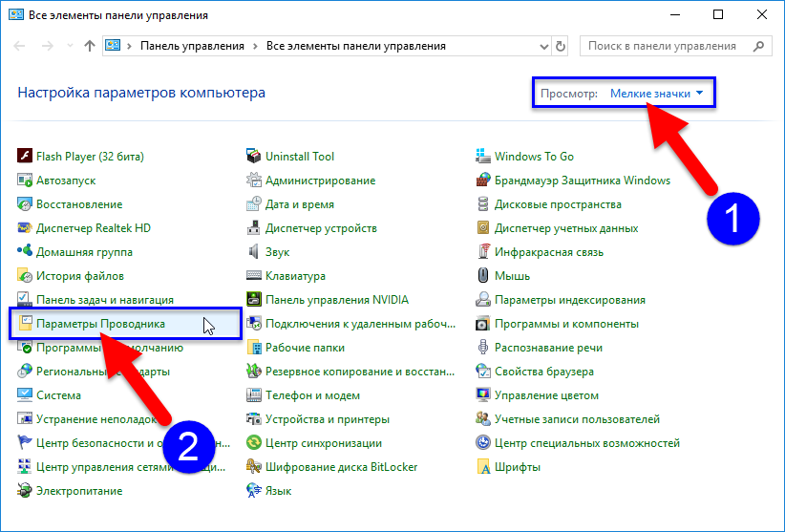This screenshot has height=532, width=785.
Task: Focus the Поиск в панели управления field
Action: (676, 46)
